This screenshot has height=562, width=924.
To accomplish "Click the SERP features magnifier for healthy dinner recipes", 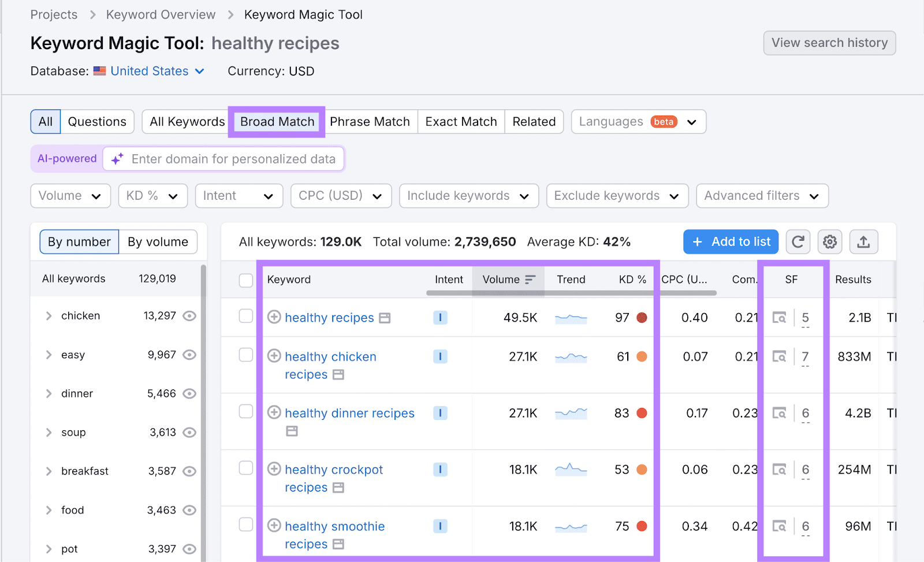I will 780,413.
